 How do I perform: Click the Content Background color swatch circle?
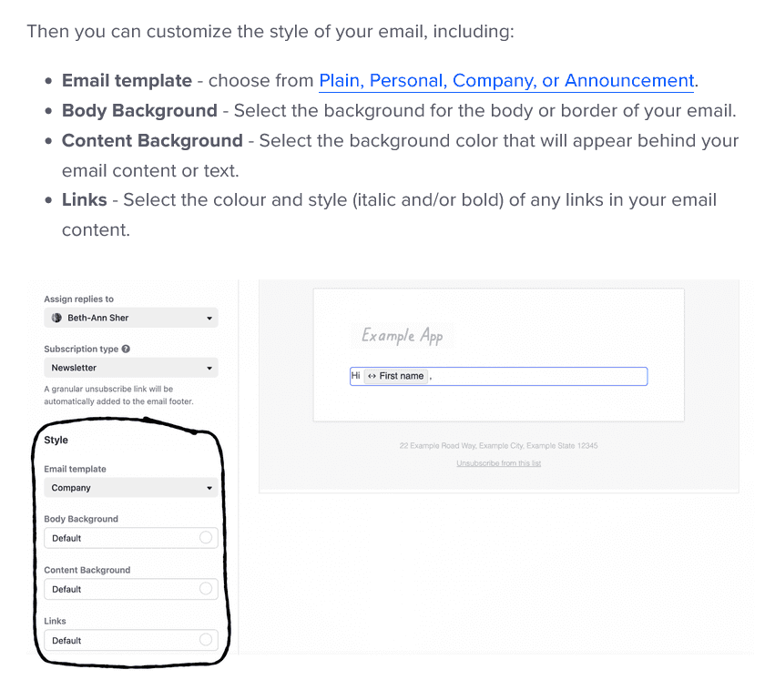208,589
